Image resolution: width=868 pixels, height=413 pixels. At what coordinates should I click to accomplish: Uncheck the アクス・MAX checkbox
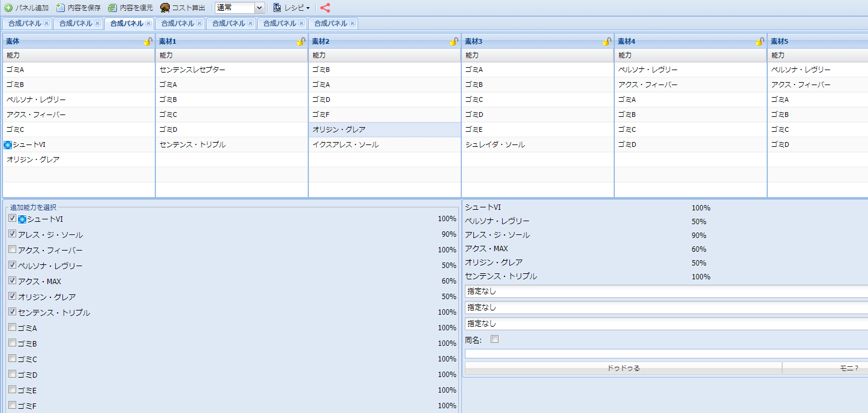pos(12,281)
